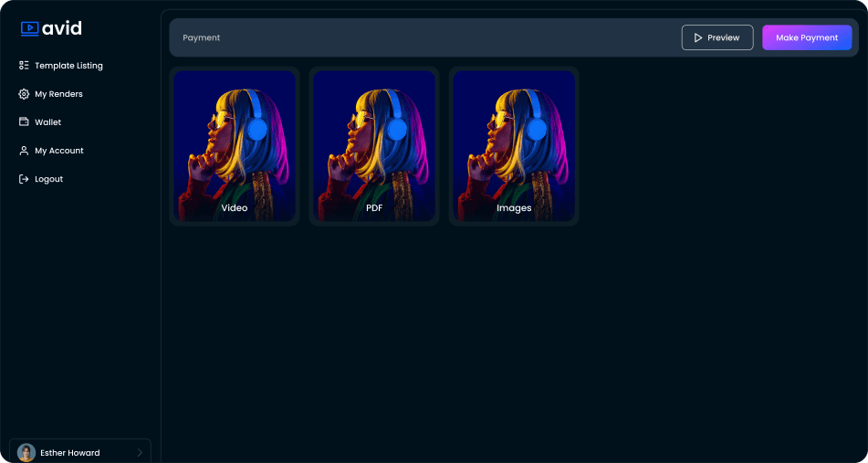Click the My Account person icon
This screenshot has width=868, height=463.
[24, 151]
